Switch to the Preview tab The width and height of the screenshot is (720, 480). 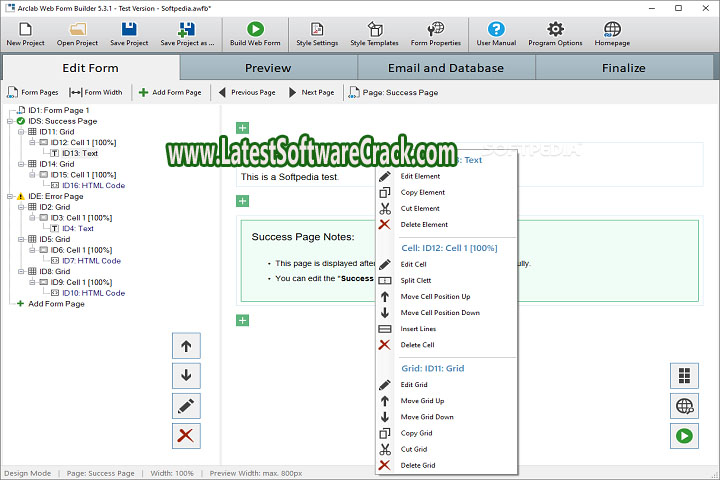pos(268,68)
